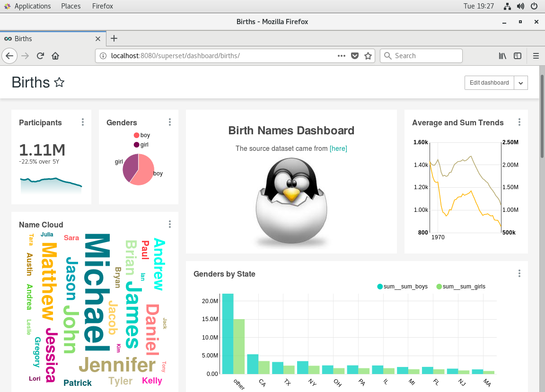Toggle sum__sum_boys legend in Genders by State
This screenshot has width=545, height=392.
click(x=402, y=287)
